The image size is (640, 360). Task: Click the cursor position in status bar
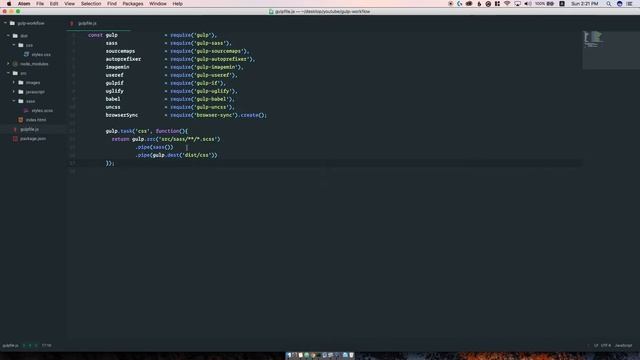coord(47,345)
